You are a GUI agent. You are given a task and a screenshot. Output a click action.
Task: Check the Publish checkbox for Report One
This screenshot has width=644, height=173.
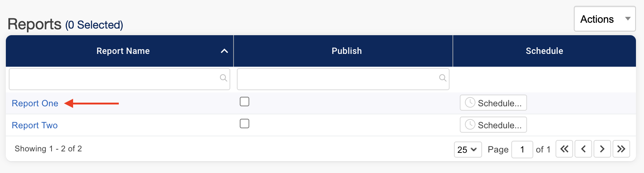(x=245, y=102)
